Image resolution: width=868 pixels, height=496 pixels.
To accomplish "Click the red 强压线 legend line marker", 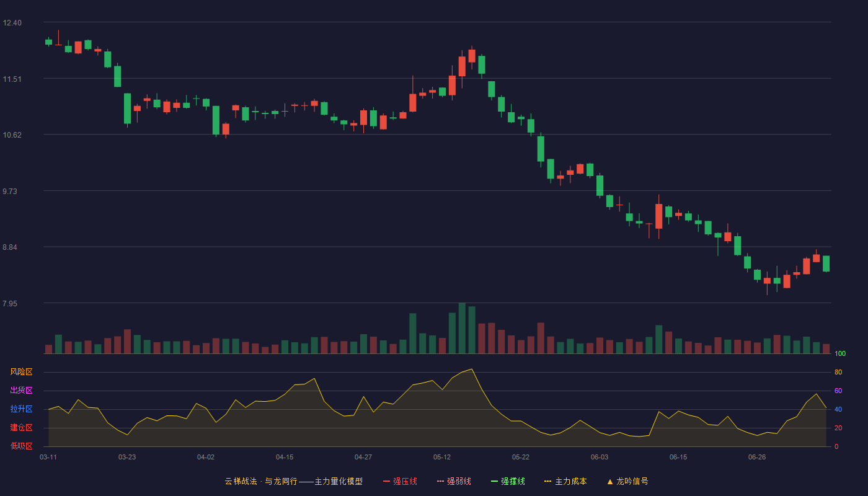I will [x=387, y=482].
